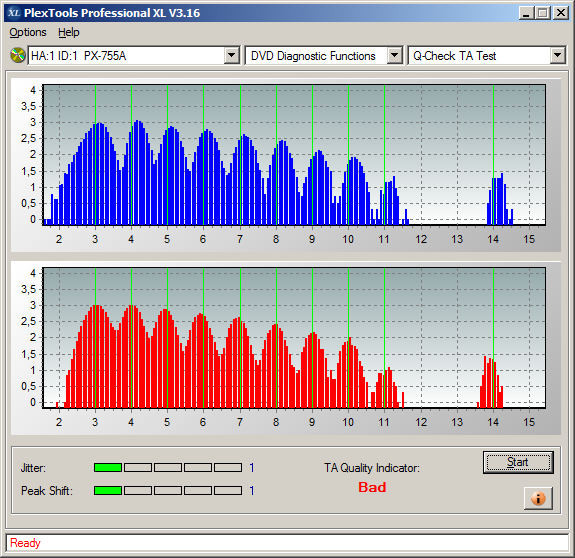Click the orange info icon button
This screenshot has height=558, width=575.
tap(538, 498)
